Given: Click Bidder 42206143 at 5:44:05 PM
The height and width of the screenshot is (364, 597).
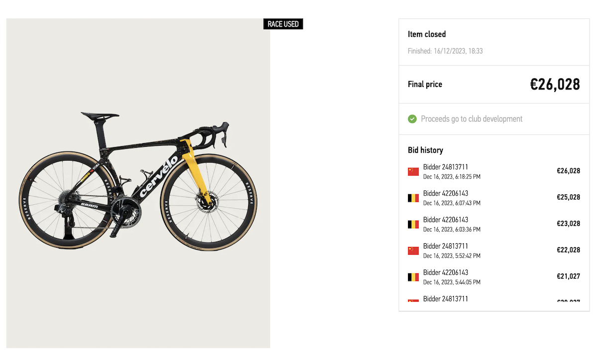Looking at the screenshot, I should point(452,277).
